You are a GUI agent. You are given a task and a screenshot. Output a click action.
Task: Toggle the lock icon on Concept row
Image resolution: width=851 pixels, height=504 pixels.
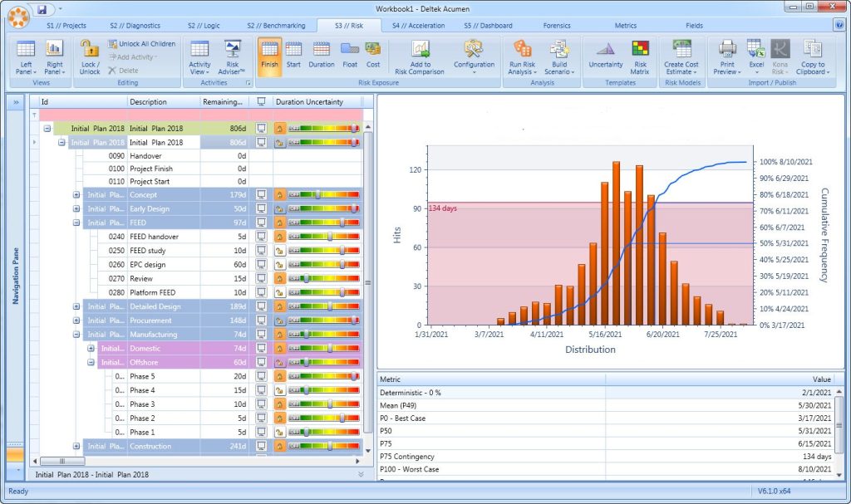pyautogui.click(x=279, y=195)
